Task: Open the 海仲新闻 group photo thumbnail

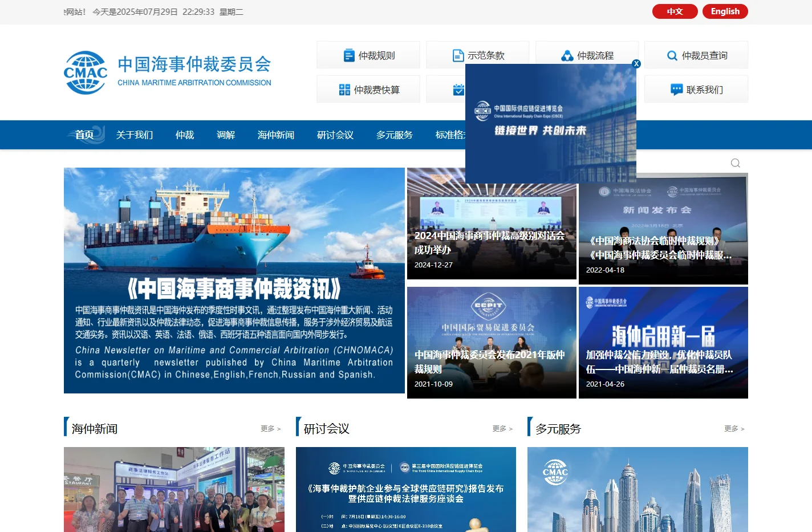Action: tap(174, 489)
